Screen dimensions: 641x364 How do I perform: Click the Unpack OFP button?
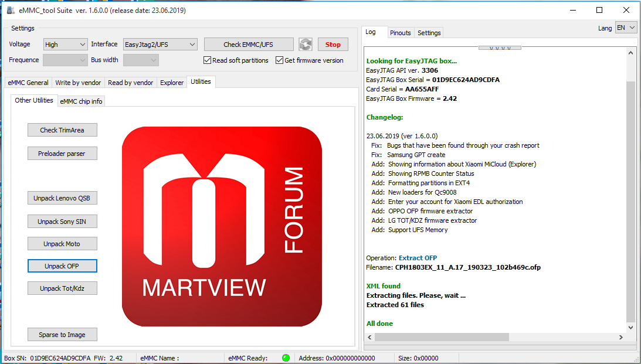62,266
